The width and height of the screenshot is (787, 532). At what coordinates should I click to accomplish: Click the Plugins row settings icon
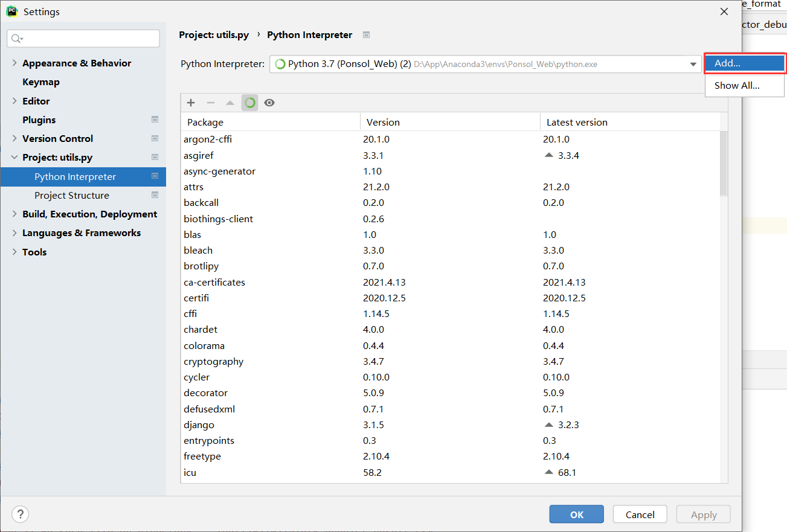point(155,120)
